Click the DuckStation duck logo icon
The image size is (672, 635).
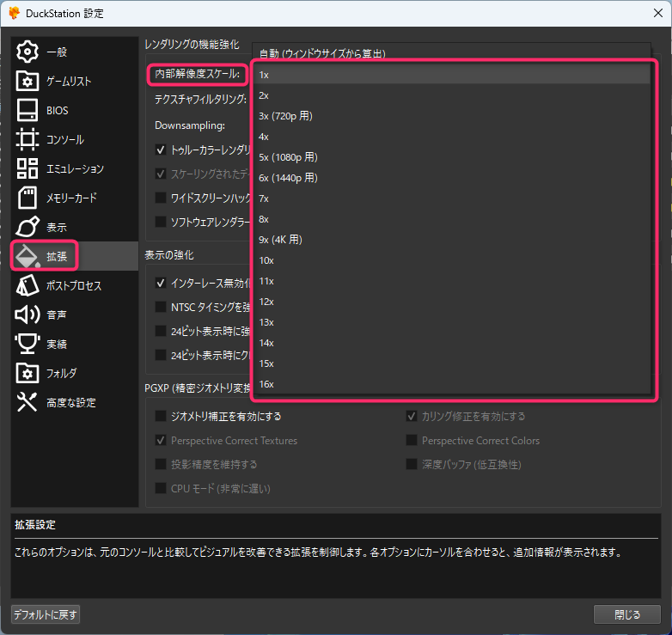[14, 13]
